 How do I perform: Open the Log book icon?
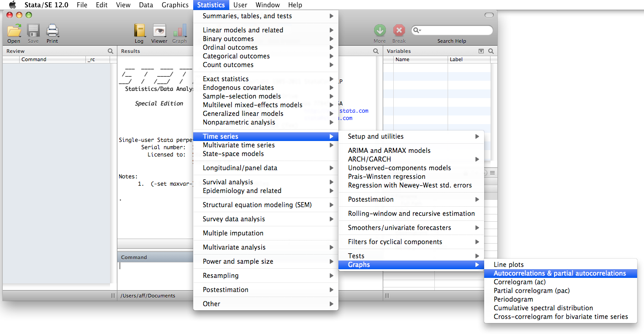click(x=139, y=31)
